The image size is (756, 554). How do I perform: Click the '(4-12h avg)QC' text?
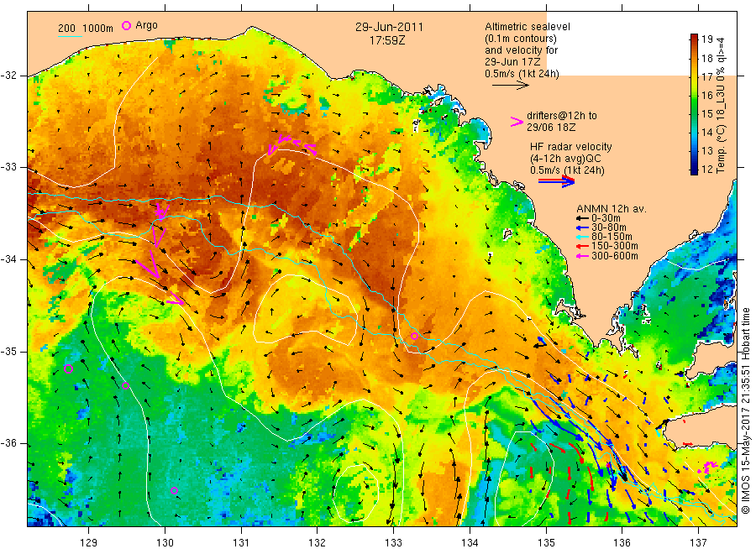coord(565,159)
